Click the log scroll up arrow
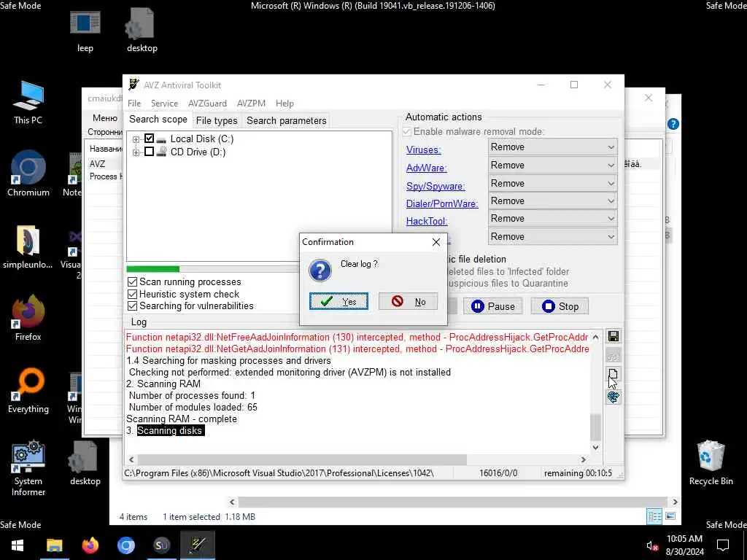Image resolution: width=747 pixels, height=560 pixels. click(x=595, y=337)
